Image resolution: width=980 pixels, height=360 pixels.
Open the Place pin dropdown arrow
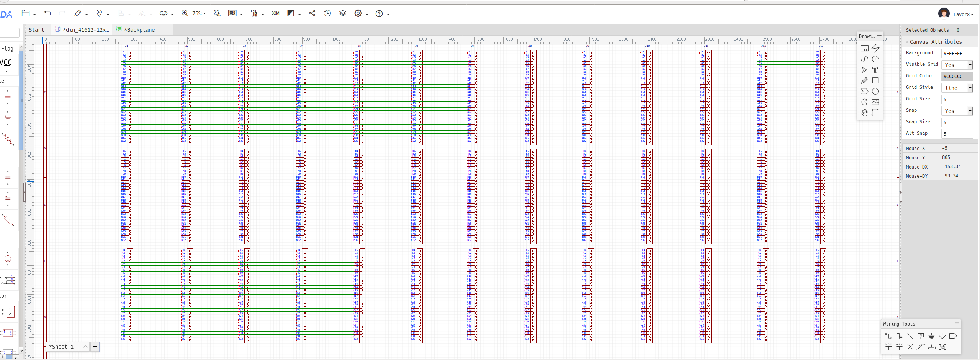coord(108,15)
